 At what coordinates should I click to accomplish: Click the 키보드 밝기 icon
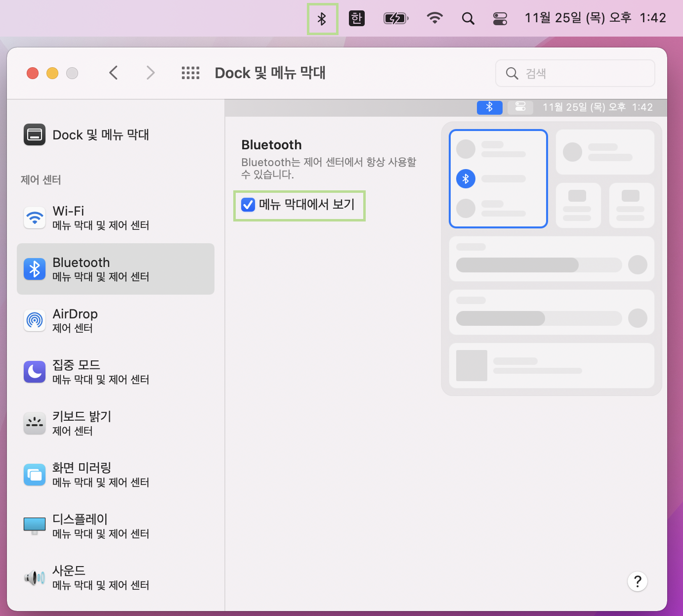point(35,423)
